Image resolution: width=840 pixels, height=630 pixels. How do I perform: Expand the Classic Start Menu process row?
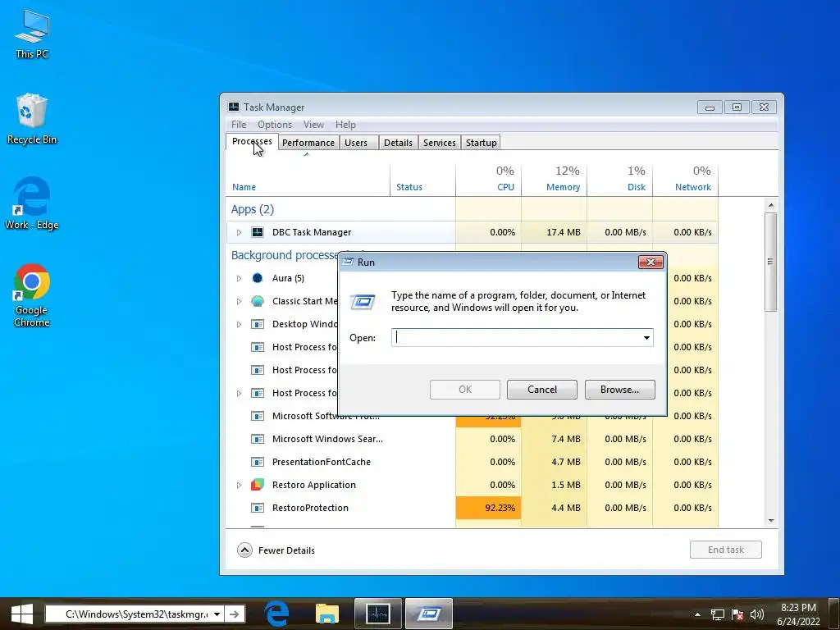[239, 301]
